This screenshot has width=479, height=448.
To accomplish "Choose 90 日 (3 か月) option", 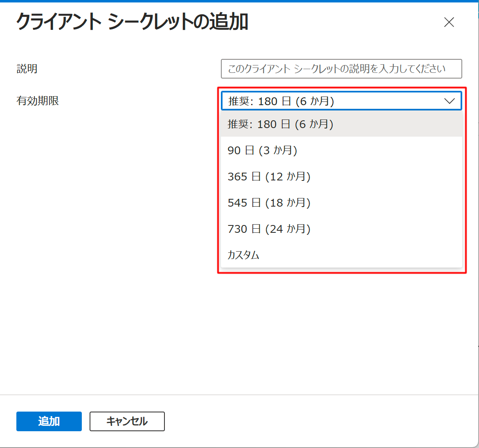I will [x=341, y=150].
